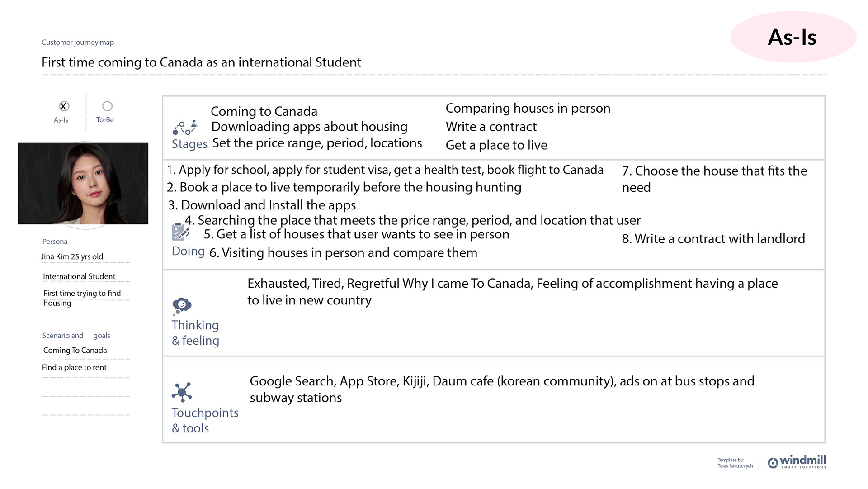Viewport: 868px width, 489px height.
Task: Click the Thinking & feeling thought bubble icon
Action: click(x=182, y=306)
